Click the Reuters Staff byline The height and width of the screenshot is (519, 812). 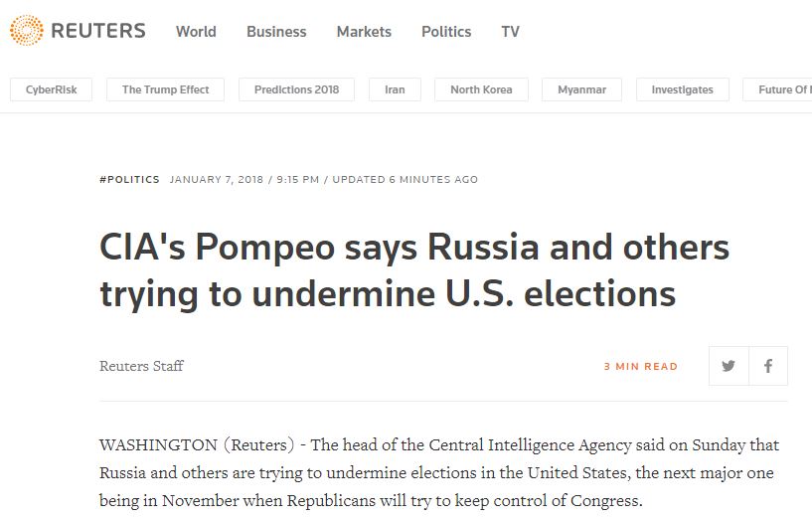[x=141, y=366]
